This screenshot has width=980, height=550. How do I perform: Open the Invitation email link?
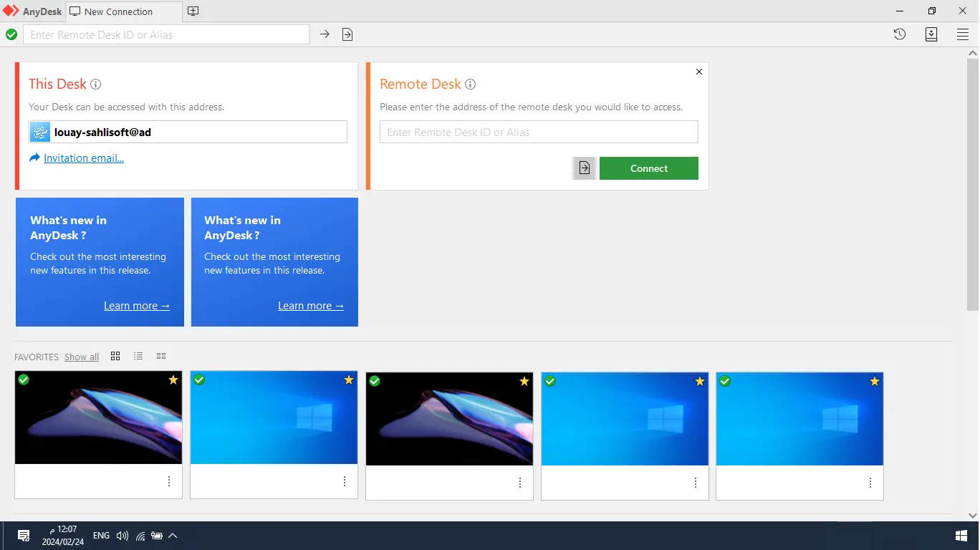click(x=84, y=158)
